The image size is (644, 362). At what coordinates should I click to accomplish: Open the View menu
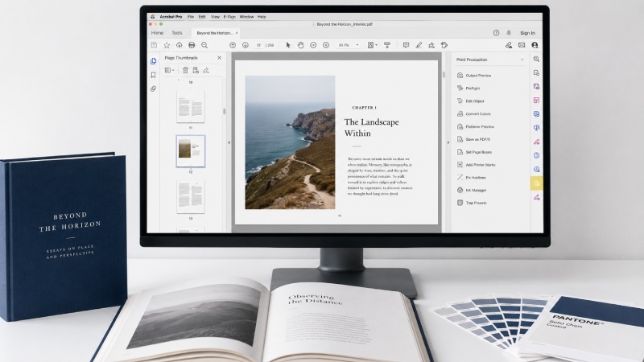tap(215, 17)
